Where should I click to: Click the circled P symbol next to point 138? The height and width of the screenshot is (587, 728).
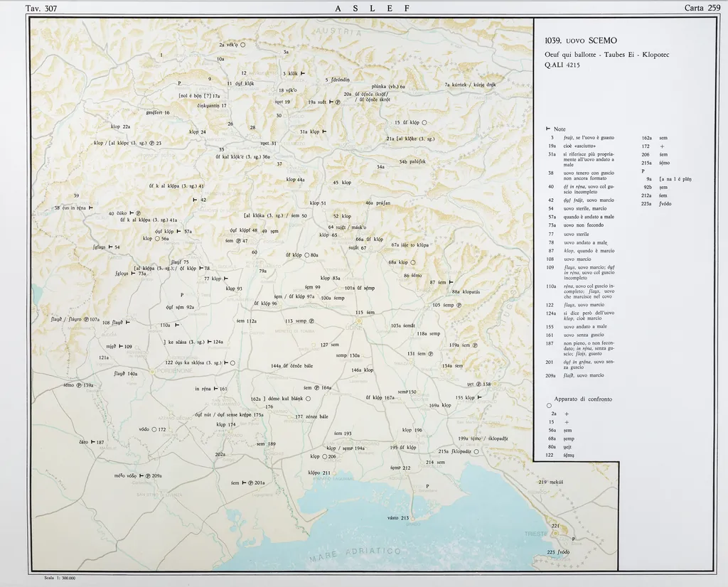click(x=478, y=384)
